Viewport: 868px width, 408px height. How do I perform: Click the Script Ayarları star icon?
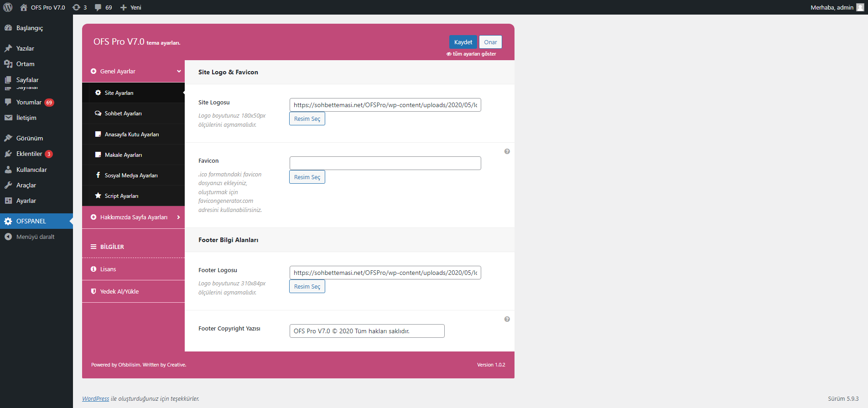pyautogui.click(x=98, y=196)
